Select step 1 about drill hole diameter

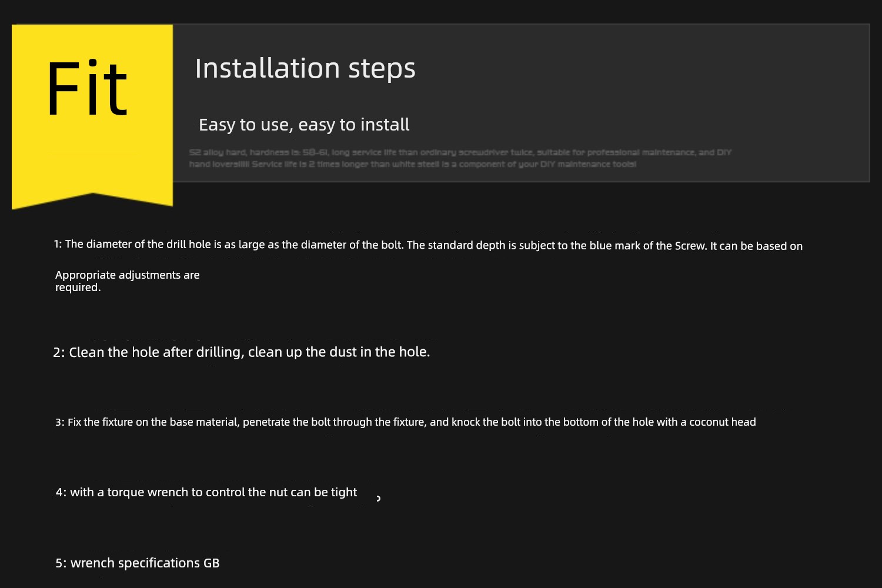428,245
